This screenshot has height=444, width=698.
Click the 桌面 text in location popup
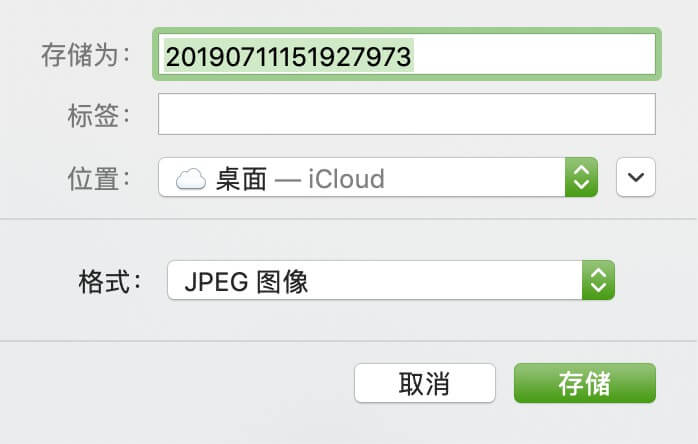241,179
